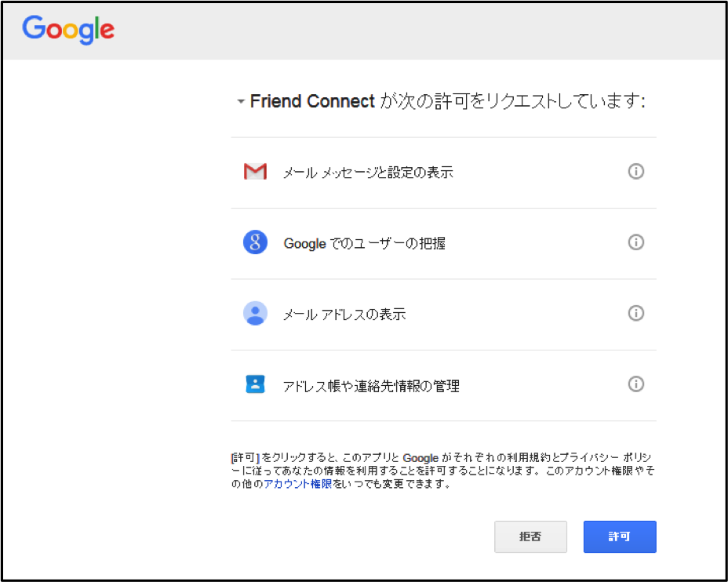The image size is (728, 582).
Task: Click the blue contacts address book icon
Action: click(x=255, y=384)
